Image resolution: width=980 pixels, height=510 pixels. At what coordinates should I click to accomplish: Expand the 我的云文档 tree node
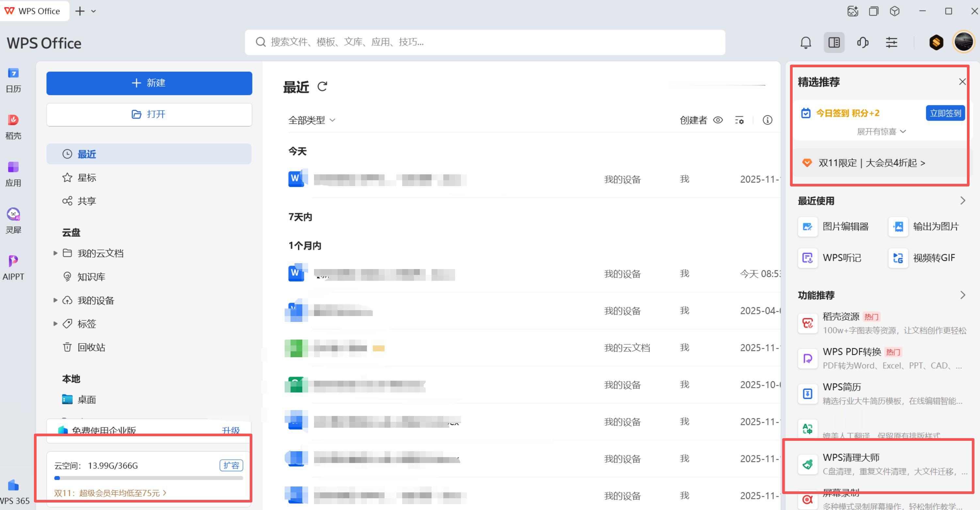click(55, 253)
